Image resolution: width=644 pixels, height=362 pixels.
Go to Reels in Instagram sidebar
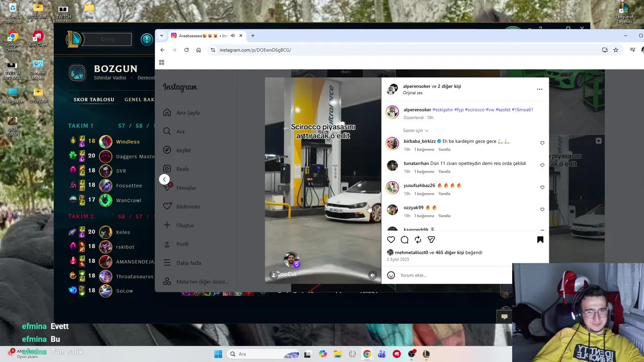pyautogui.click(x=176, y=169)
